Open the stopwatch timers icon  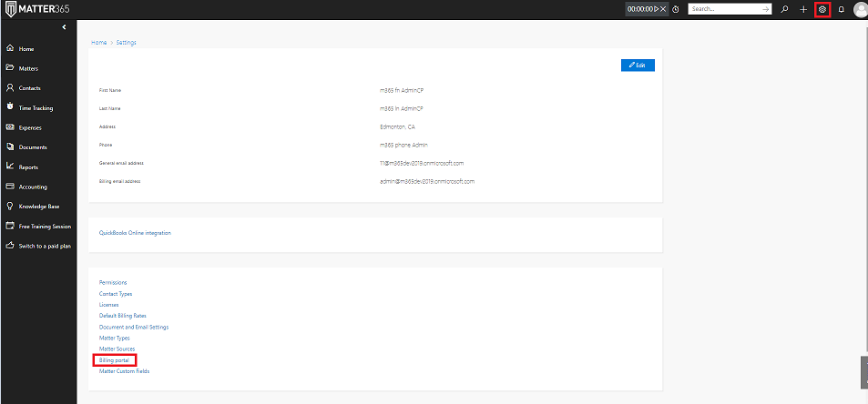click(676, 9)
